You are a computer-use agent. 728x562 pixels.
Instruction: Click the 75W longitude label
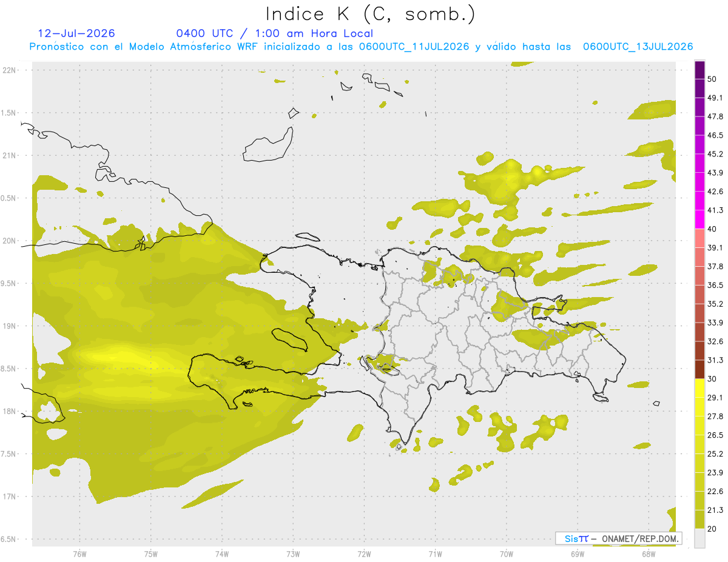tap(151, 554)
